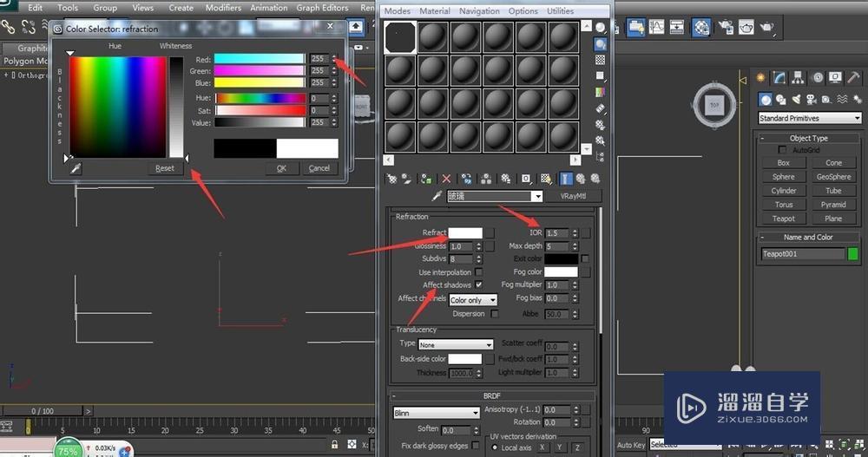Click Show End Result icon
868x457 pixels.
(566, 179)
